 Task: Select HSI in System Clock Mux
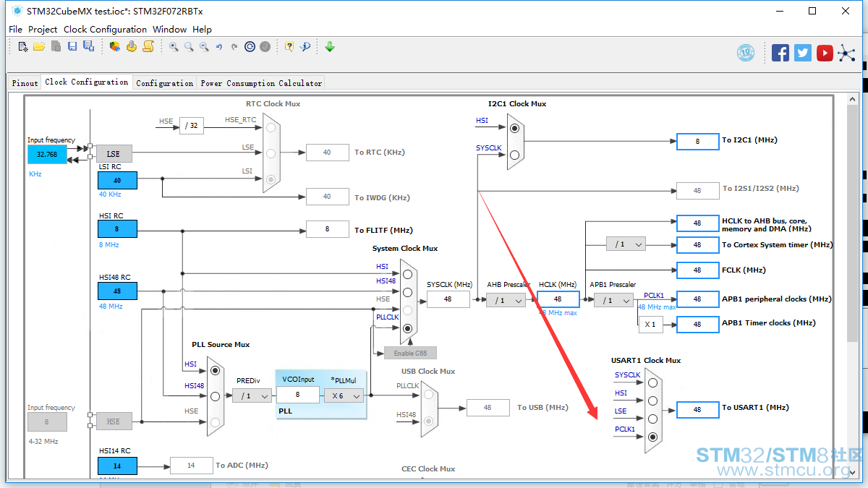tap(407, 274)
